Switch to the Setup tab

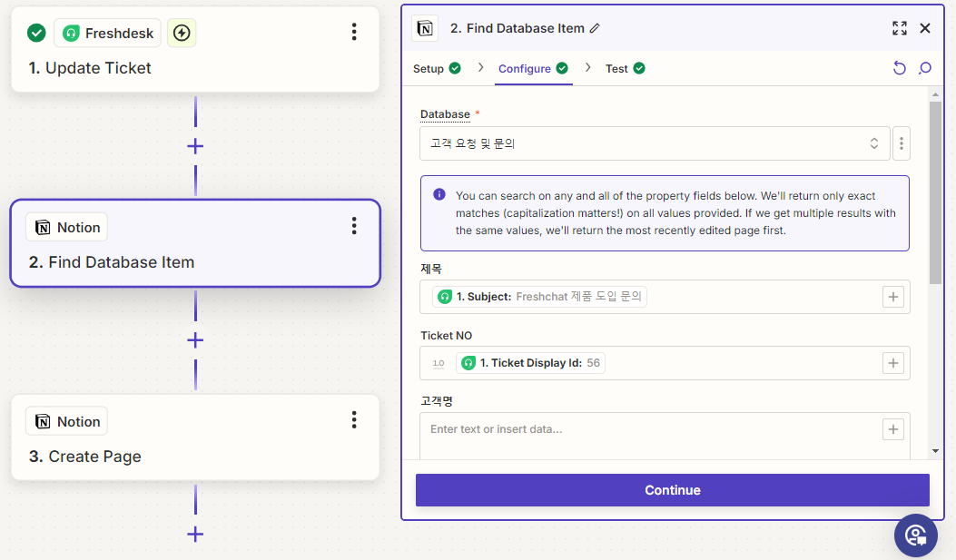(x=437, y=68)
